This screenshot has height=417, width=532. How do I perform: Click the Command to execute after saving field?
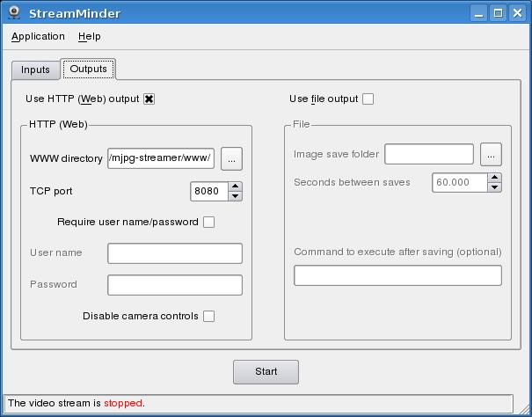click(x=397, y=275)
